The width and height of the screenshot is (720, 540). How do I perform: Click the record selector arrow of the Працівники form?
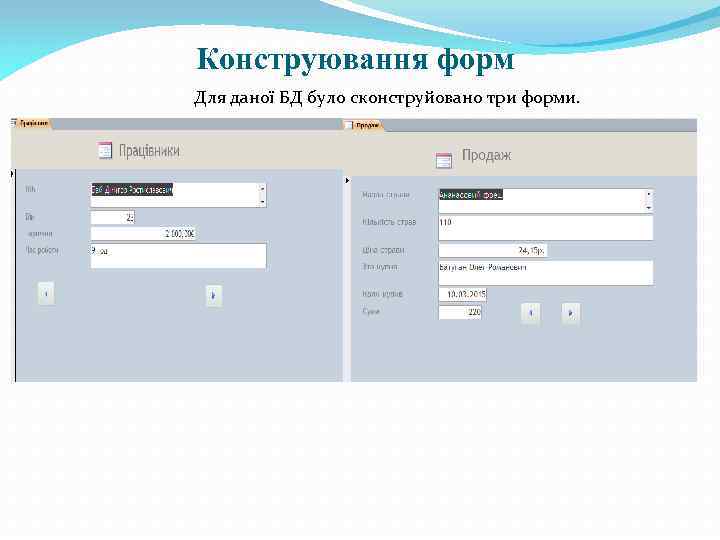pyautogui.click(x=12, y=174)
